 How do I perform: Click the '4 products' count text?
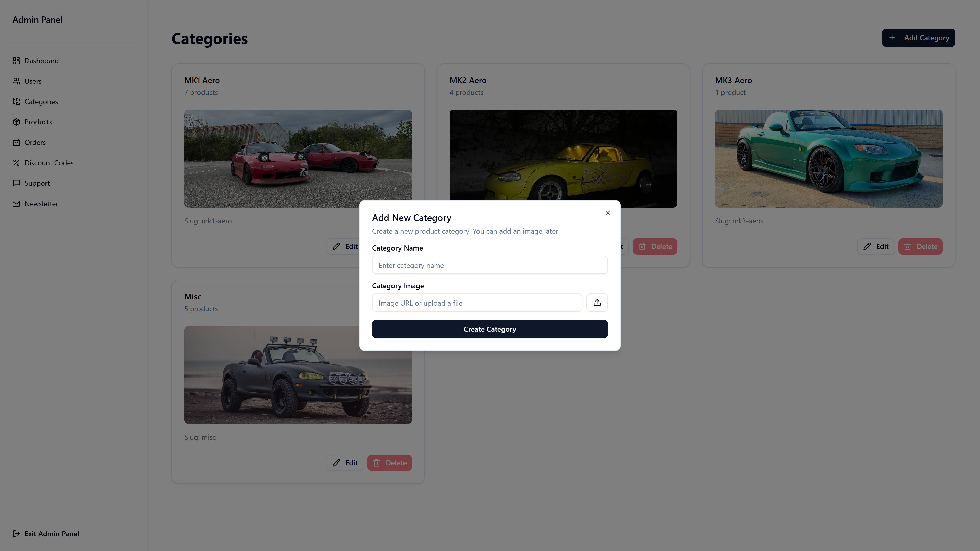[467, 92]
